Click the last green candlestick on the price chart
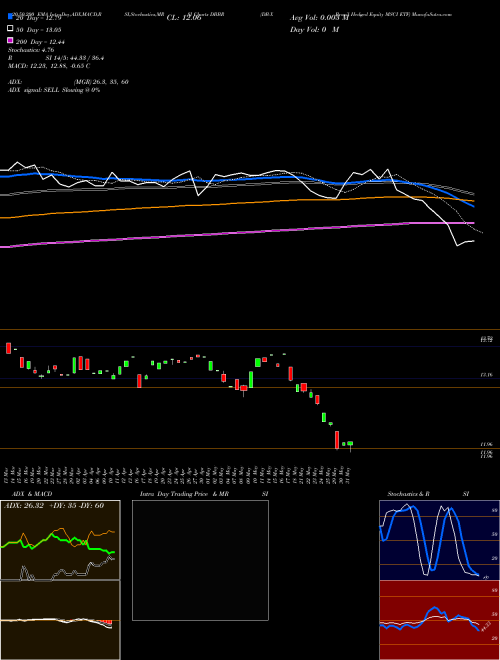 pos(350,443)
